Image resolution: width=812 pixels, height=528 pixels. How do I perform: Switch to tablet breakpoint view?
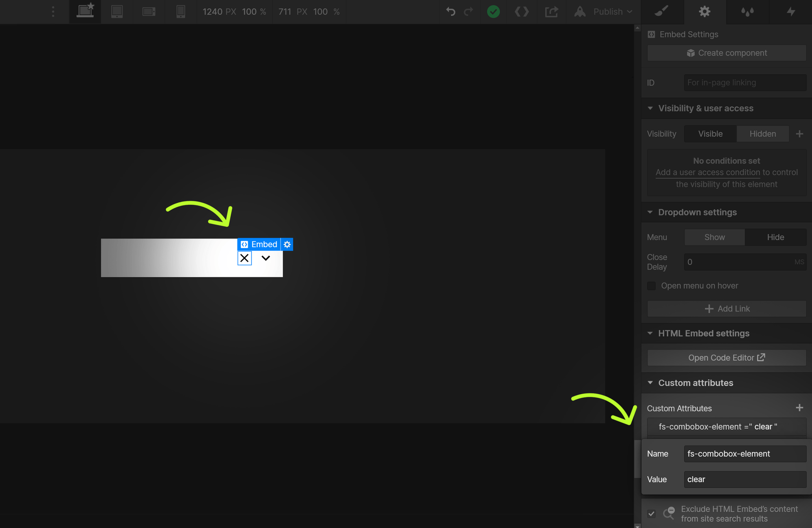[x=117, y=12]
